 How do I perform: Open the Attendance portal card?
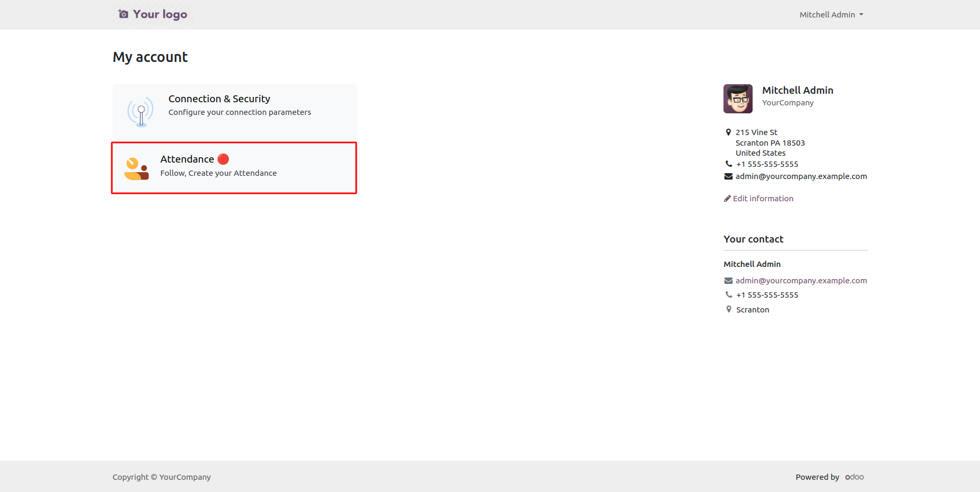234,168
